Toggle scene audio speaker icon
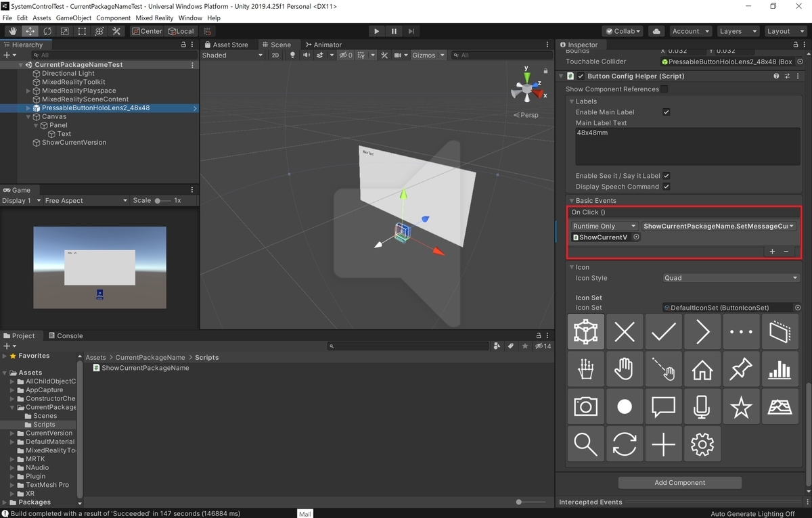The width and height of the screenshot is (812, 518). (x=307, y=55)
